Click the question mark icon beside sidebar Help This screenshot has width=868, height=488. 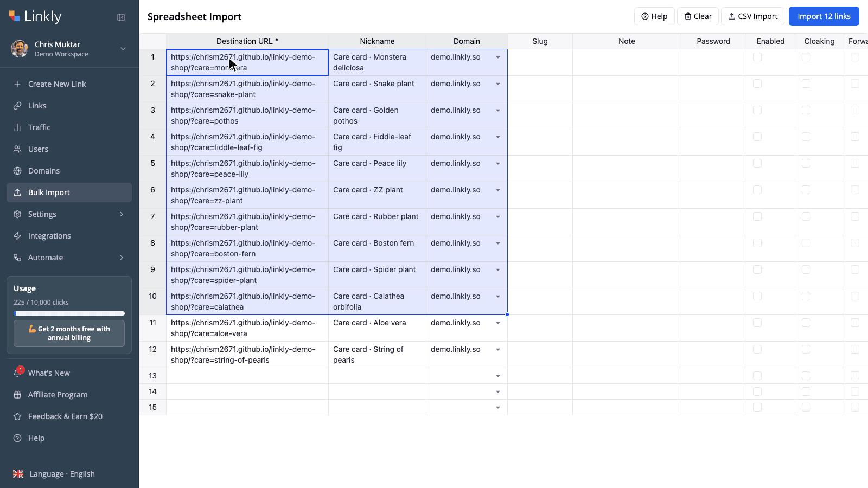click(x=17, y=438)
